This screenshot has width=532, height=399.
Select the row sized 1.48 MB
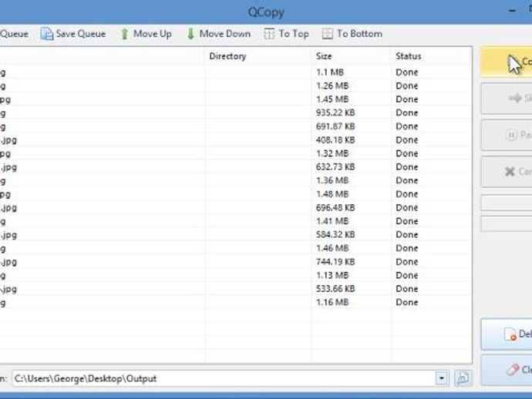point(236,194)
